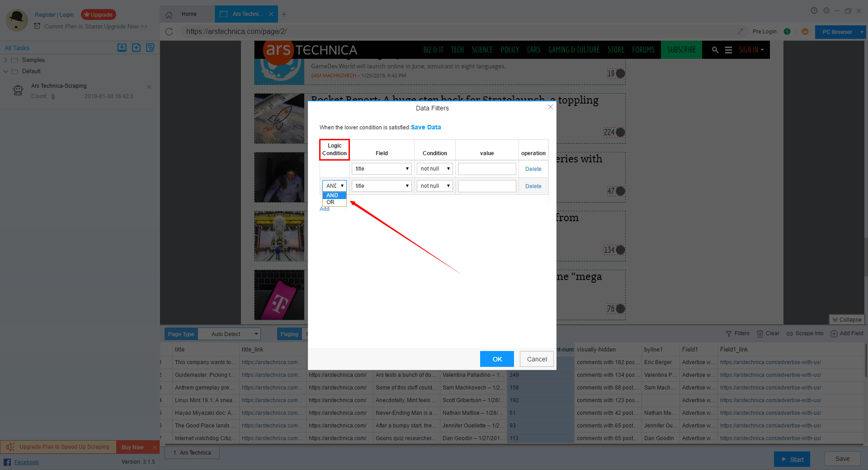Screen dimensions: 868x470
Task: Click the Facebook link
Action: tap(27, 462)
